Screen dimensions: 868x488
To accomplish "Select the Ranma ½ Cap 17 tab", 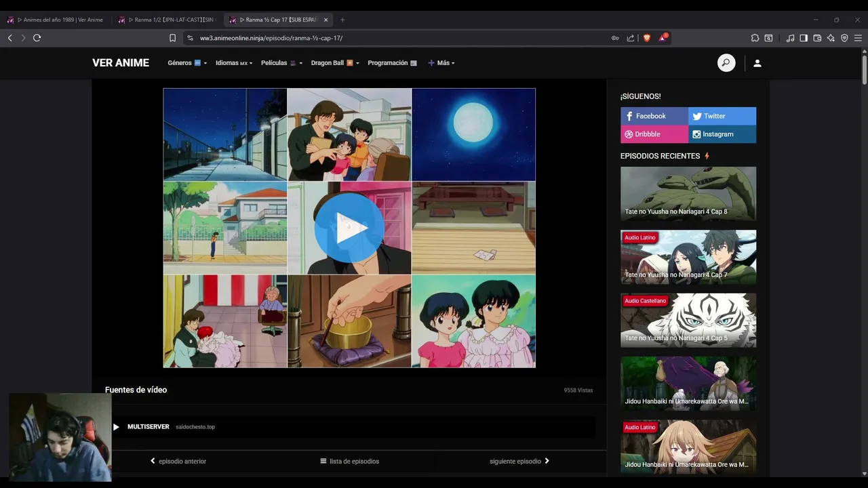I will (278, 20).
